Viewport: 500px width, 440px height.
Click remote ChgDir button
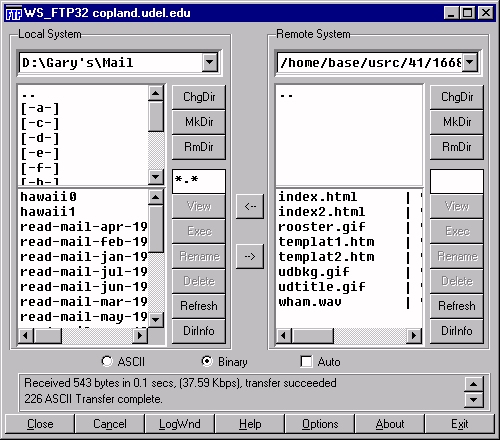coord(457,97)
